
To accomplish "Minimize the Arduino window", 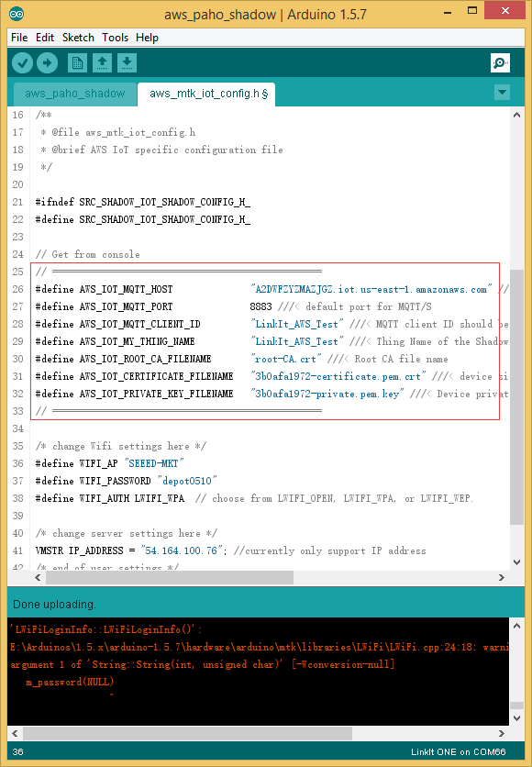I will [x=448, y=11].
